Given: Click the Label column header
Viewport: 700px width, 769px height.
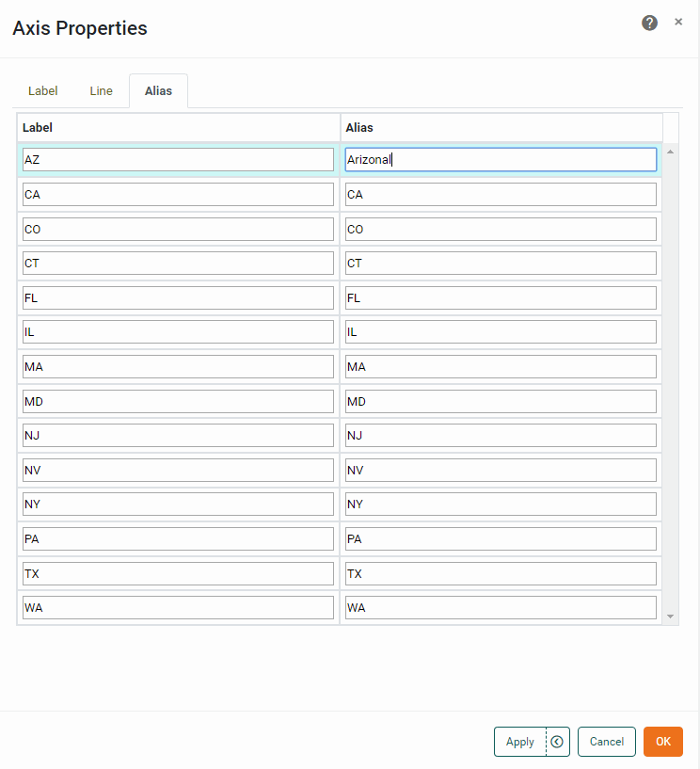Looking at the screenshot, I should pyautogui.click(x=38, y=127).
